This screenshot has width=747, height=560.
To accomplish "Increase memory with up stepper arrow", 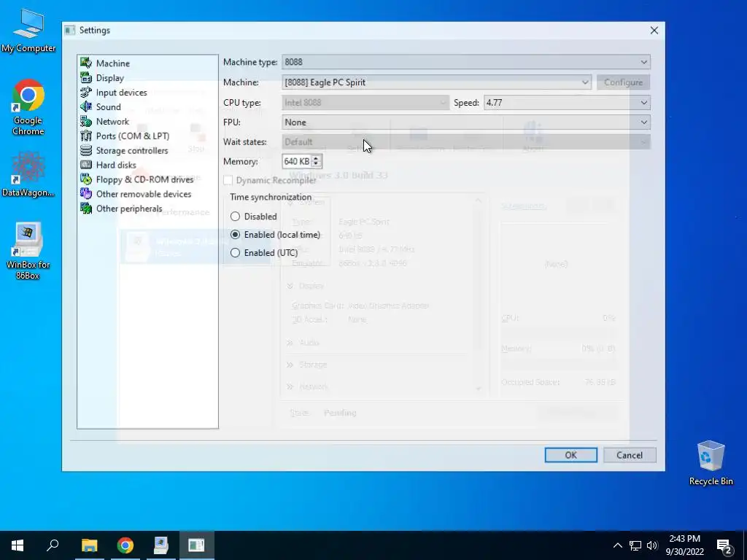I will coord(316,158).
